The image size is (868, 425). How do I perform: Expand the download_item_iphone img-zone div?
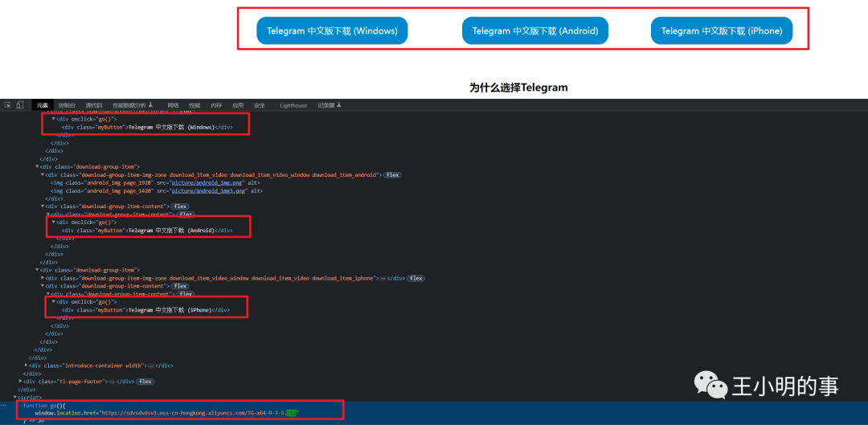[x=43, y=278]
